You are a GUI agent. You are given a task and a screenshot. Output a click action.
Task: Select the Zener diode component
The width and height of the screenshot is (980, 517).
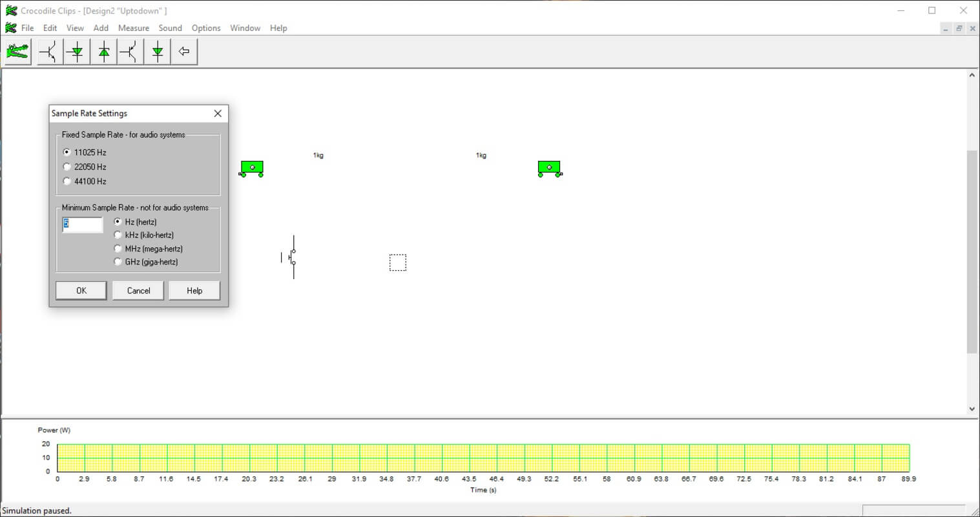click(x=104, y=52)
